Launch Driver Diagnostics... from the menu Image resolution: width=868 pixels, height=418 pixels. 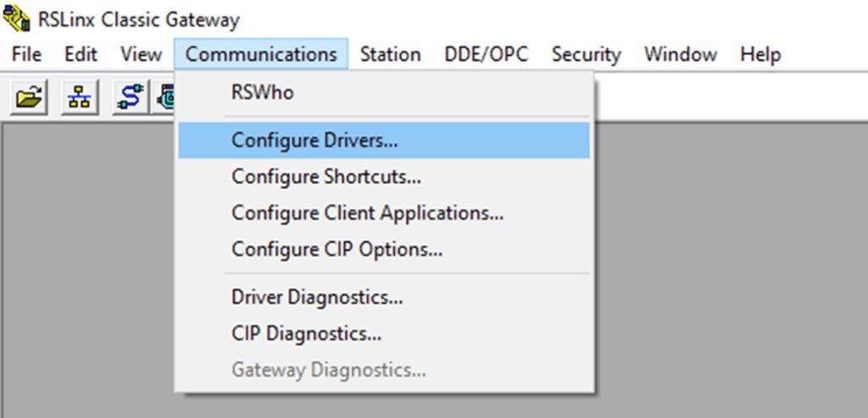pos(316,298)
